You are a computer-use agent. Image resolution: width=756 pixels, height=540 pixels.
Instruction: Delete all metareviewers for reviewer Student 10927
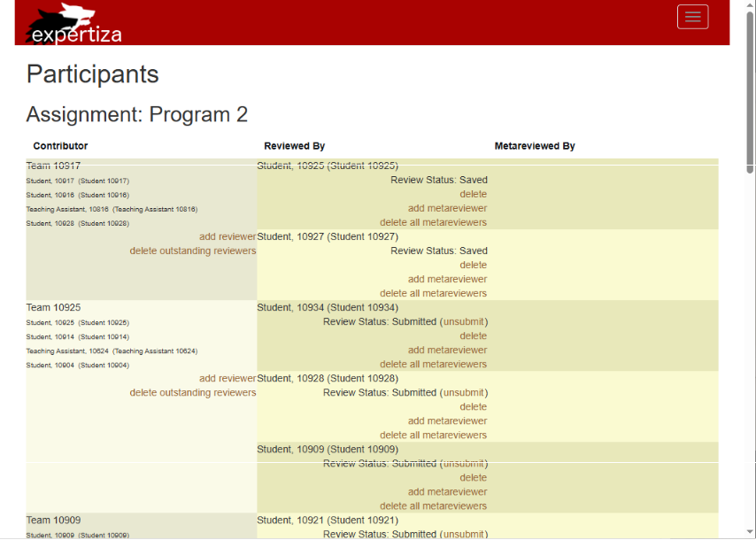coord(433,293)
